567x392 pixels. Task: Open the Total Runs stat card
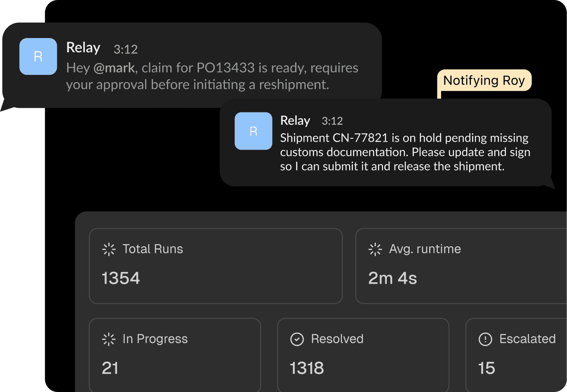click(x=216, y=266)
